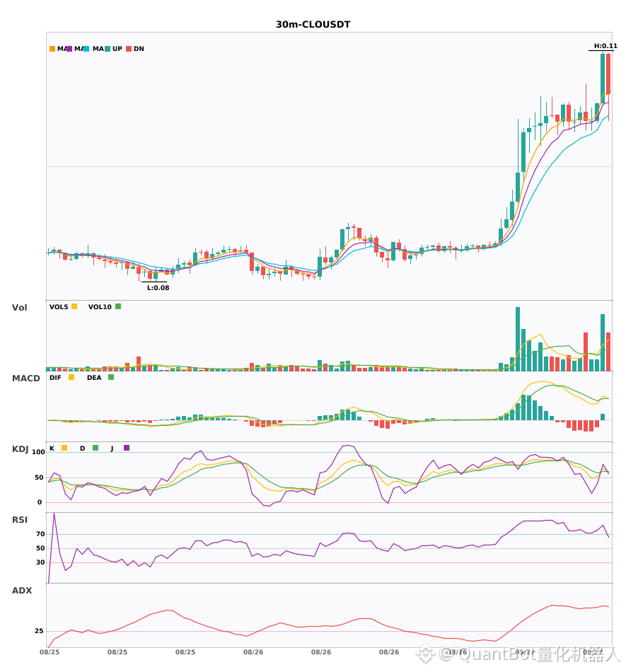Click the 30 axis value in RSI panel
Image resolution: width=626 pixels, height=672 pixels.
click(40, 562)
